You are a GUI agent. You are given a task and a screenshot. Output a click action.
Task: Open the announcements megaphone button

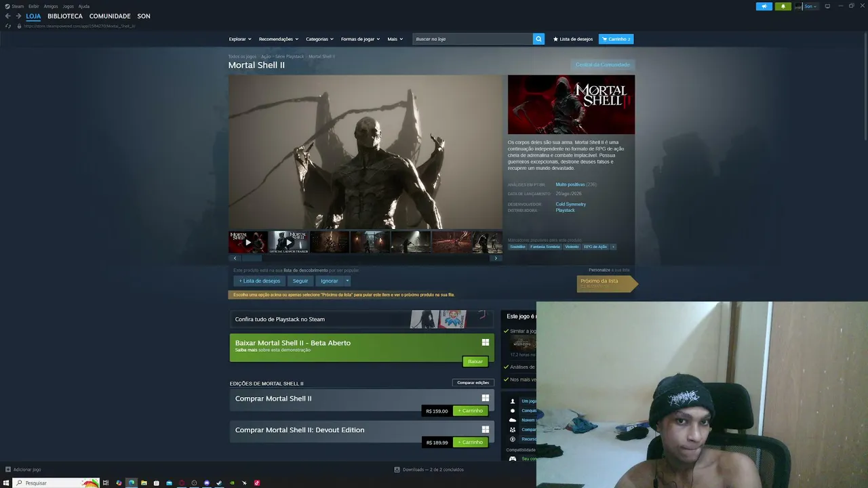click(x=764, y=6)
